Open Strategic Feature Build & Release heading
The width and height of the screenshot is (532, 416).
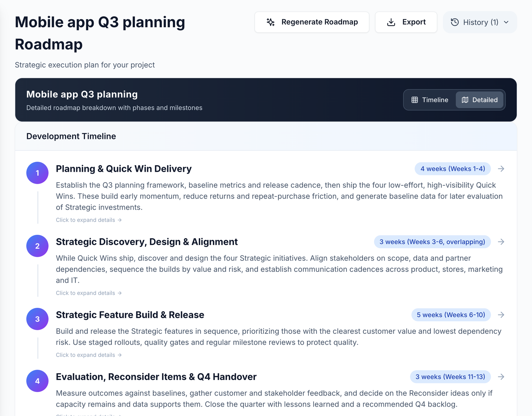click(x=130, y=315)
